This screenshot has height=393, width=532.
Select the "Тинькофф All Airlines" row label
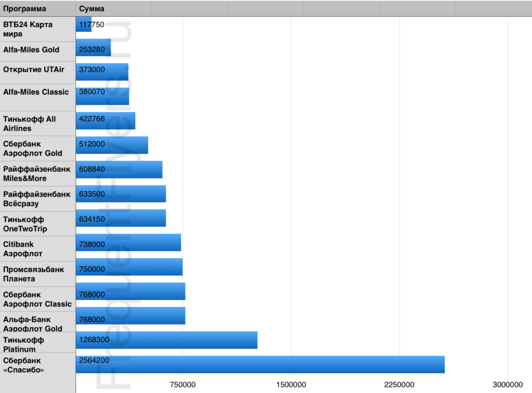pos(30,124)
